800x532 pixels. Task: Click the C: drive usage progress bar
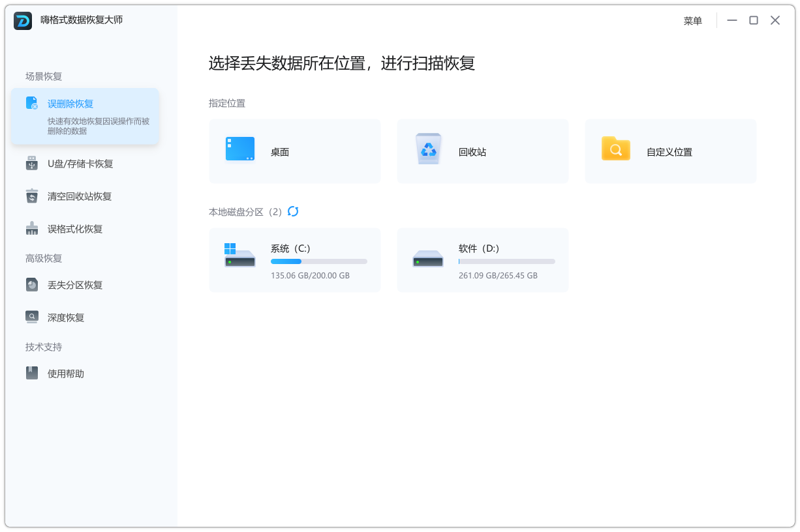[318, 261]
